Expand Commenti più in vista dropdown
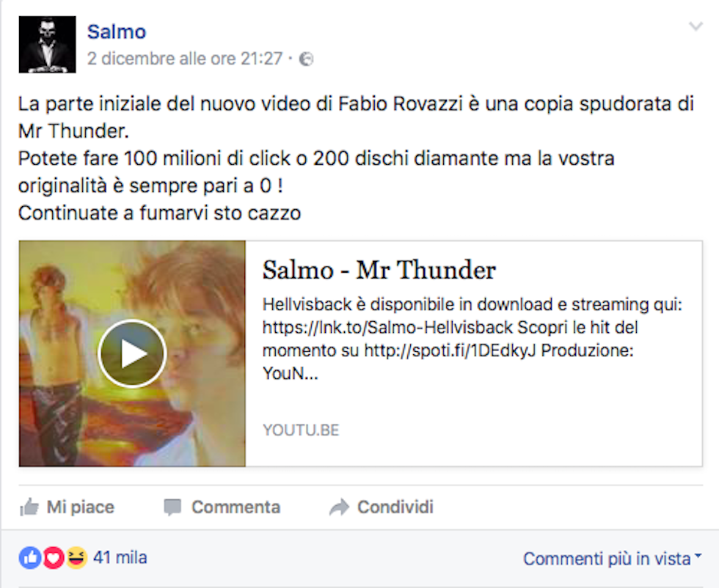The height and width of the screenshot is (588, 719). [x=612, y=559]
